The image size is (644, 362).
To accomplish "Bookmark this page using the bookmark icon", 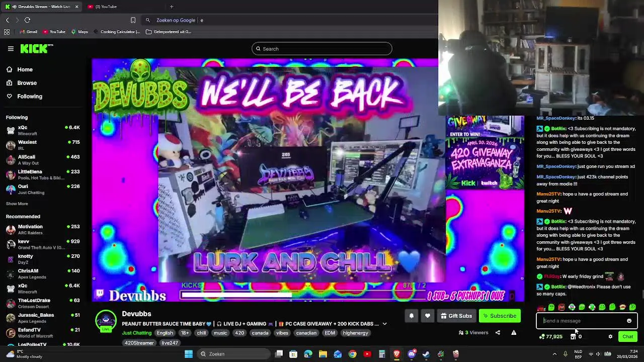I will pos(133,20).
